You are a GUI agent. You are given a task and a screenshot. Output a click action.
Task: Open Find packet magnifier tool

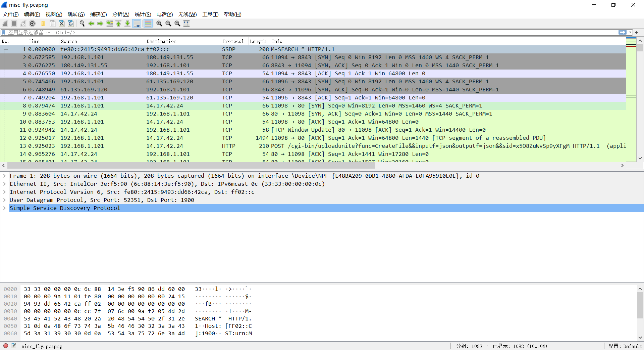(82, 24)
